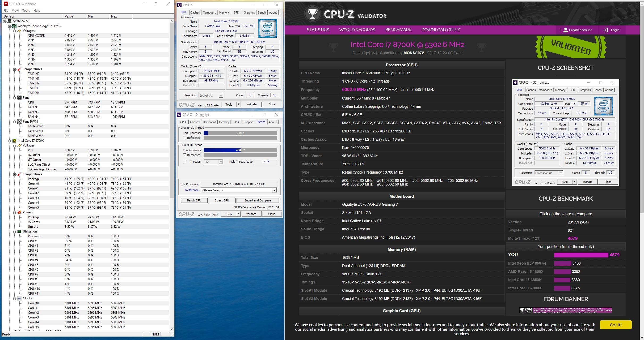Open the WORLD RECORDS validator nav item
The image size is (644, 340).
tap(357, 30)
